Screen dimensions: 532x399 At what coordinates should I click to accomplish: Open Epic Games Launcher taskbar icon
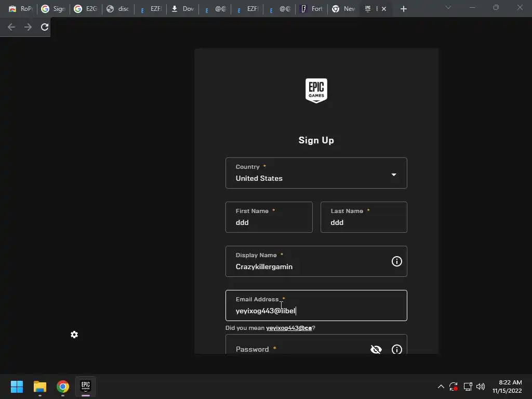click(86, 387)
